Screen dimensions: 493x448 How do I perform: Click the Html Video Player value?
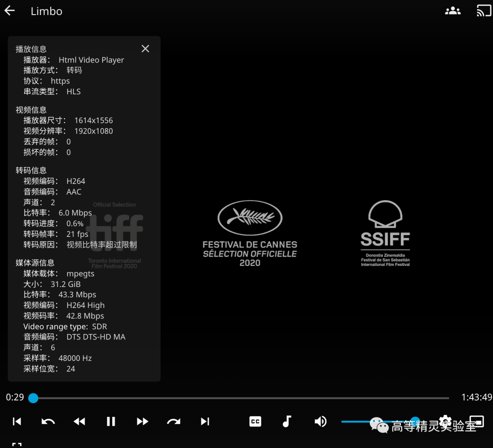click(x=91, y=60)
